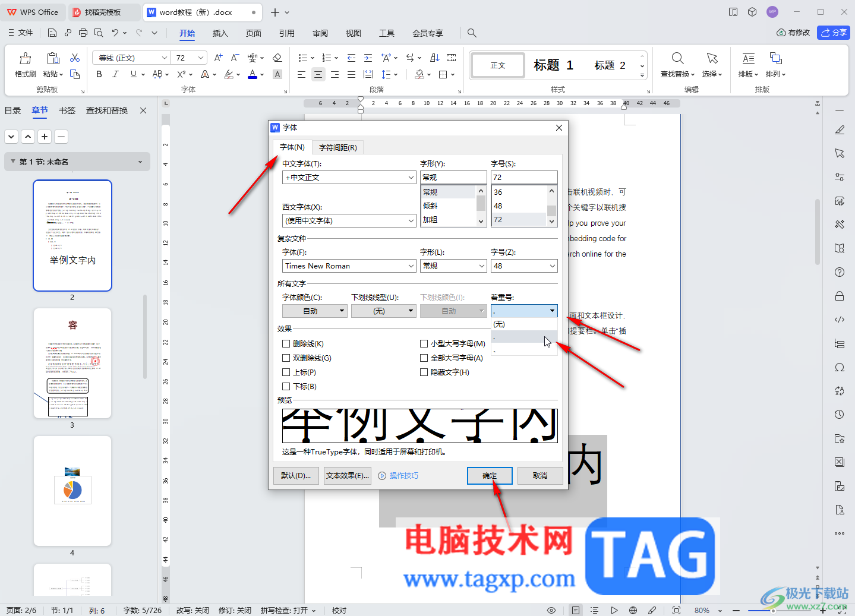
Task: Click the lock icon in right sidebar
Action: 840,296
